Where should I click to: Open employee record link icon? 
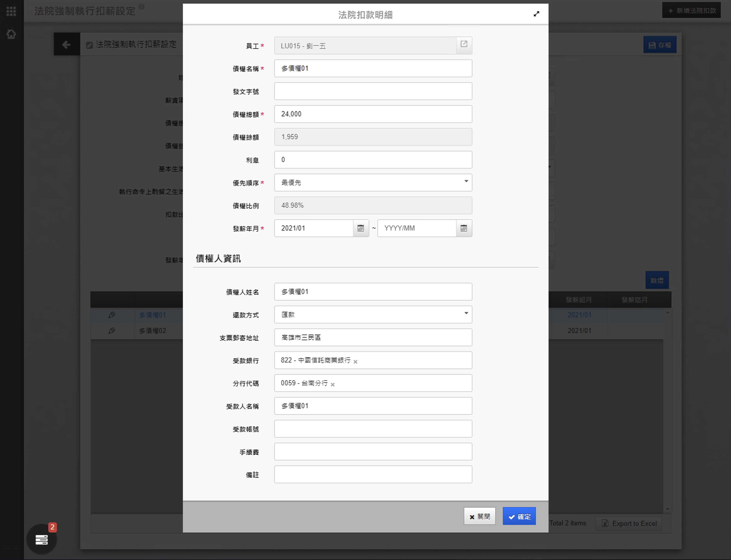click(464, 44)
